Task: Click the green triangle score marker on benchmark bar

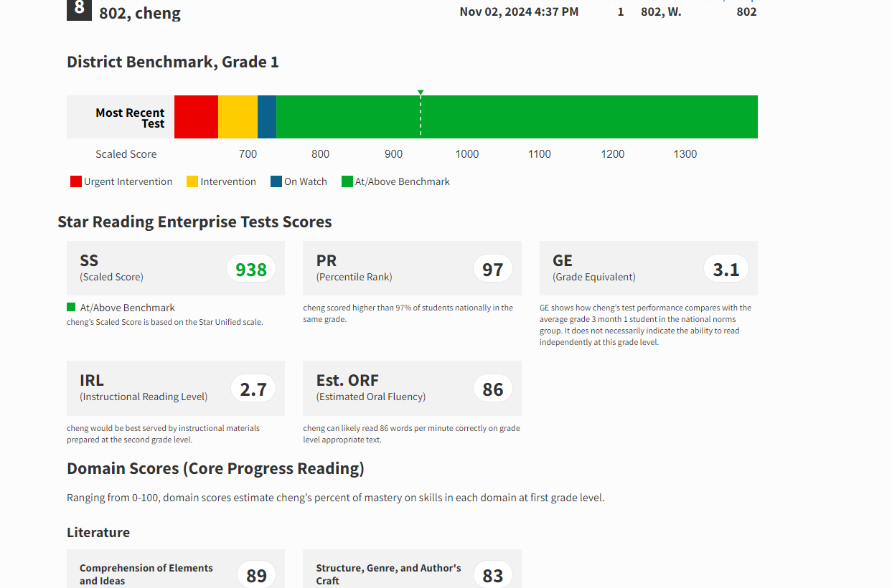Action: point(421,93)
